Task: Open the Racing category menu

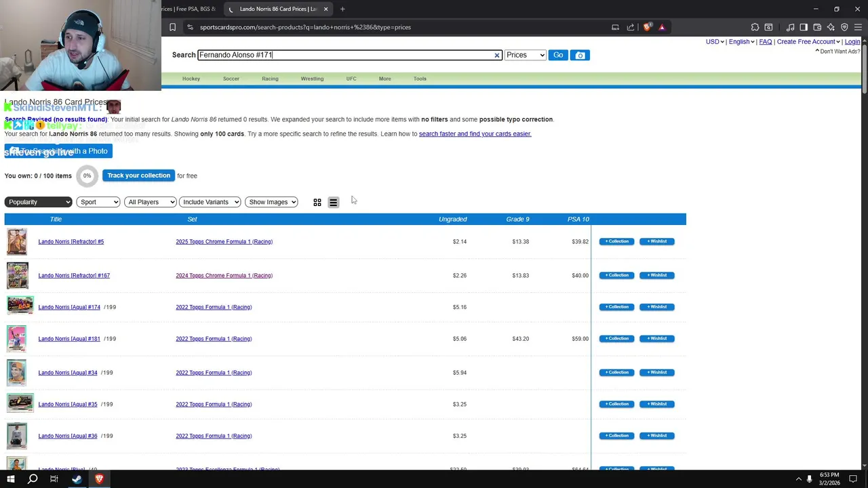Action: click(x=270, y=79)
